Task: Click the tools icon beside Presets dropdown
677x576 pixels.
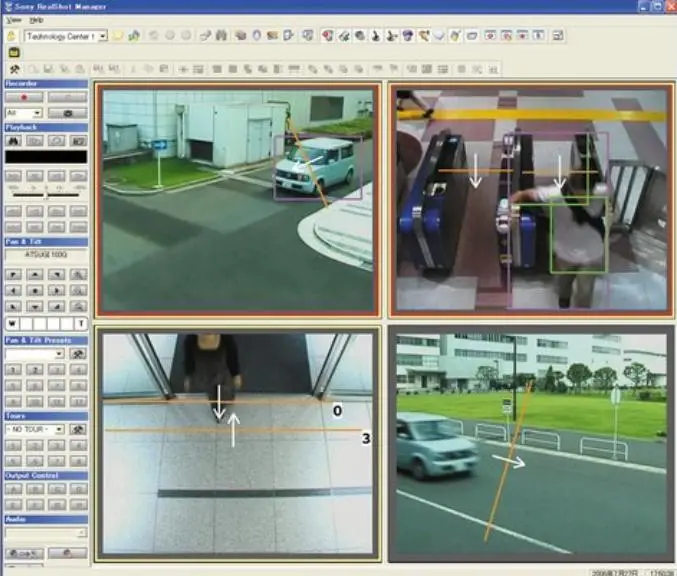Action: tap(78, 354)
